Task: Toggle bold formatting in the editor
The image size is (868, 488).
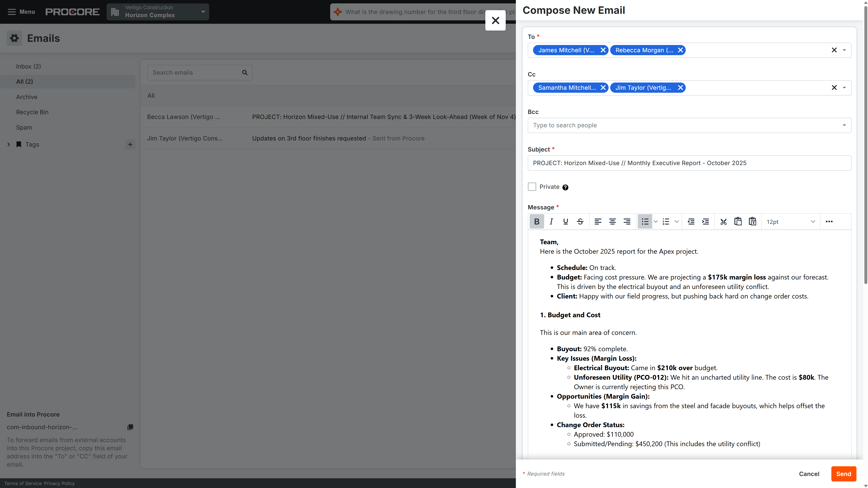Action: coord(537,221)
